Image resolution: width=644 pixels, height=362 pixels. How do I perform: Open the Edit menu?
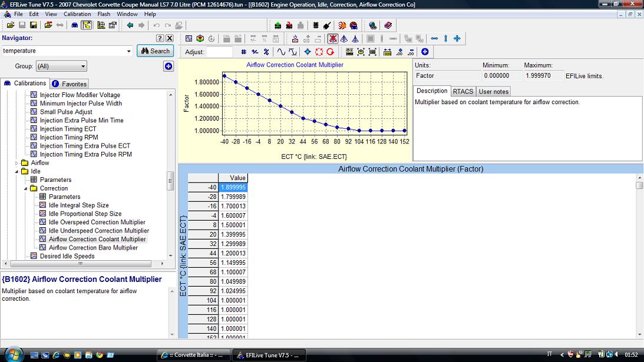pyautogui.click(x=34, y=14)
